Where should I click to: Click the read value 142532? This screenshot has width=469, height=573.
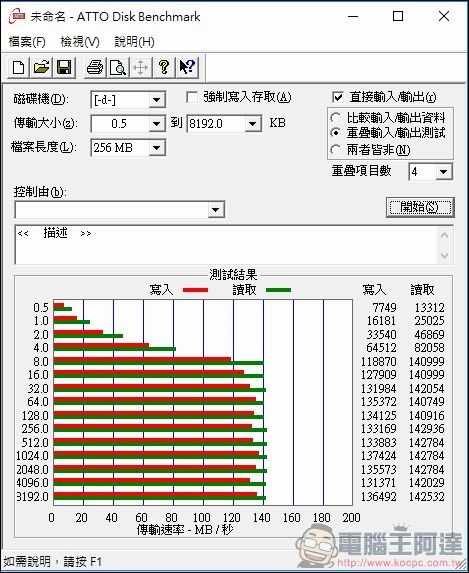click(427, 497)
